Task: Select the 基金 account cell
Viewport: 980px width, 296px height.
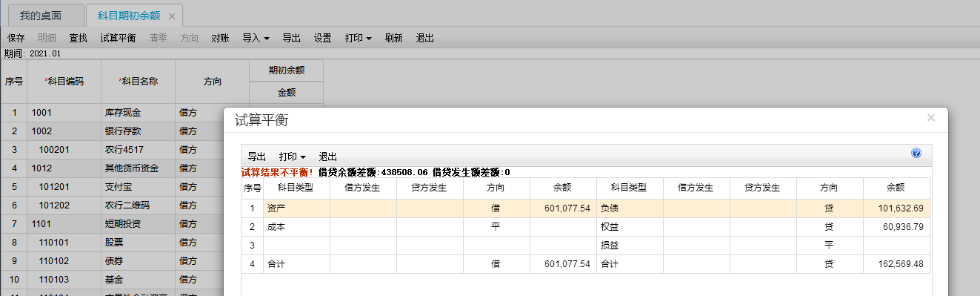Action: pos(138,280)
